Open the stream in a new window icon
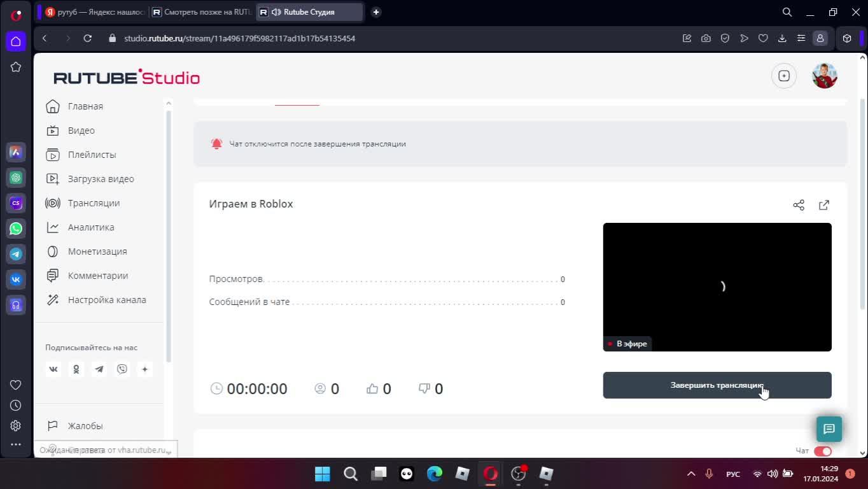 824,205
